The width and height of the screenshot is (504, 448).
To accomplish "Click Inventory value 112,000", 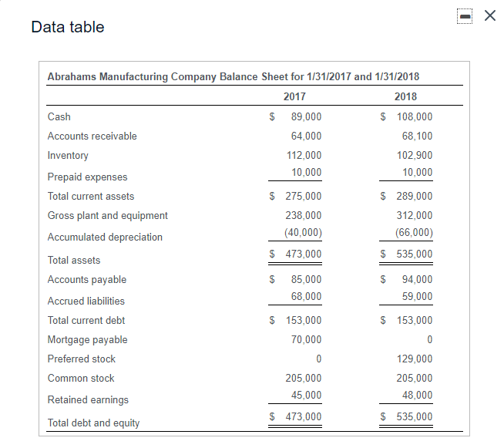I will click(x=304, y=155).
